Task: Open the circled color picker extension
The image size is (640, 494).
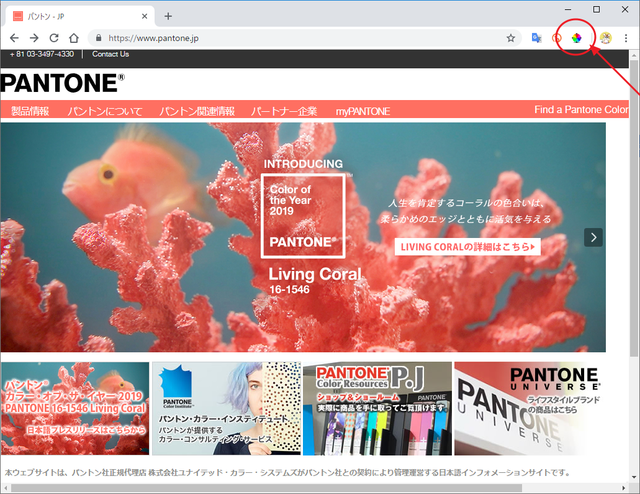Action: pos(577,38)
